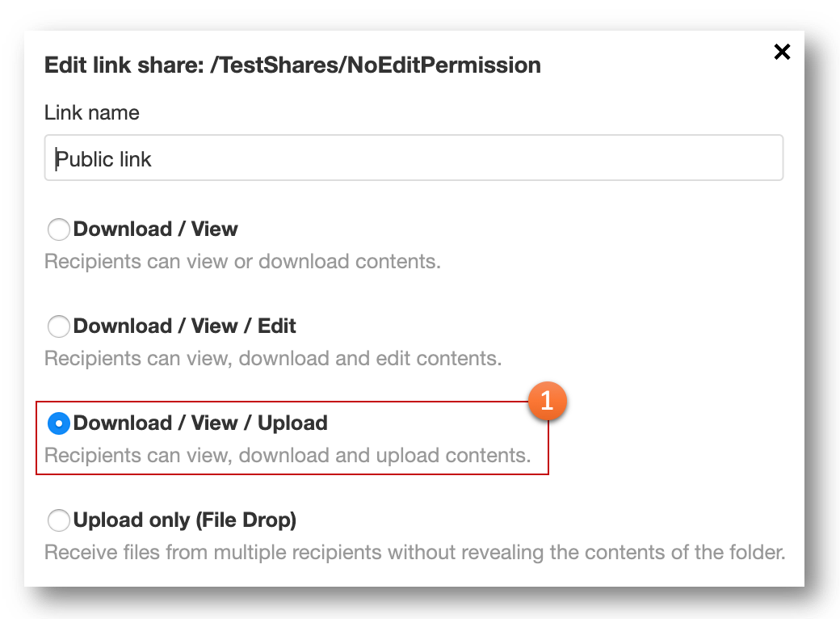Click the 'Download / View / Upload' label text

coord(200,423)
